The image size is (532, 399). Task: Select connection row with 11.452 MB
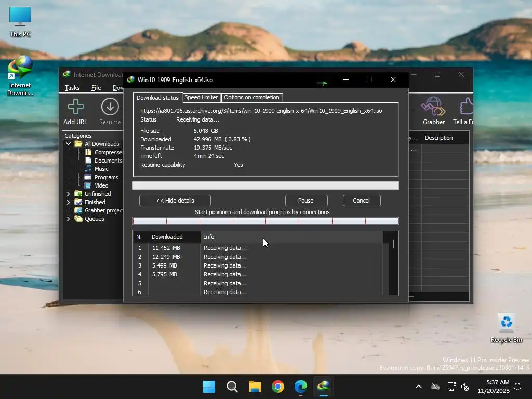[258, 248]
